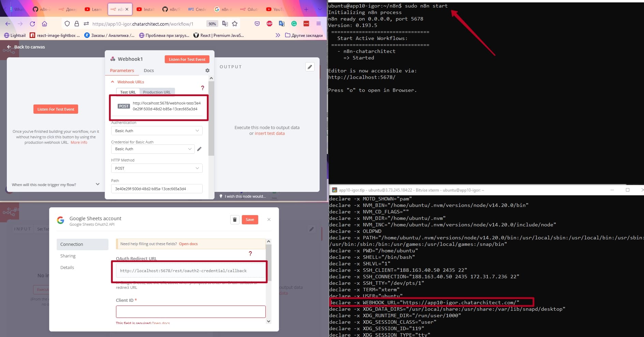Open the Sharing section of credentials
The height and width of the screenshot is (337, 644).
(x=68, y=256)
